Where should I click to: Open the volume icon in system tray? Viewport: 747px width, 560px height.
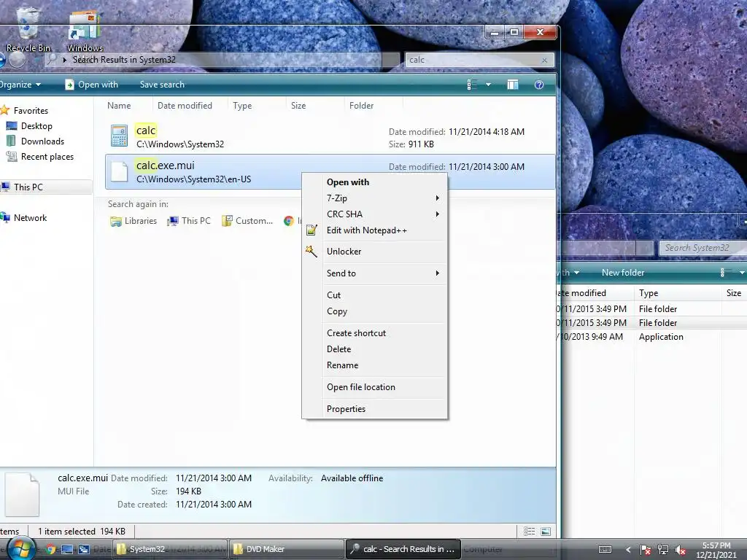click(681, 550)
